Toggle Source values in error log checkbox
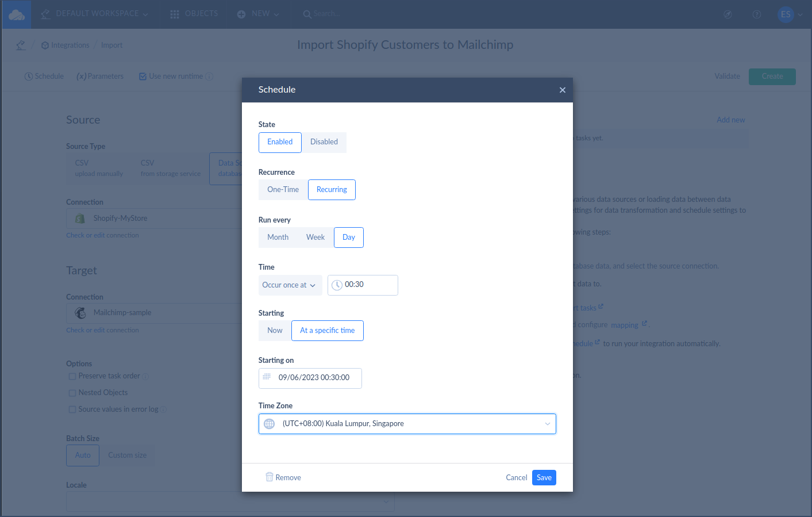Screen dimensions: 812x517 point(72,409)
